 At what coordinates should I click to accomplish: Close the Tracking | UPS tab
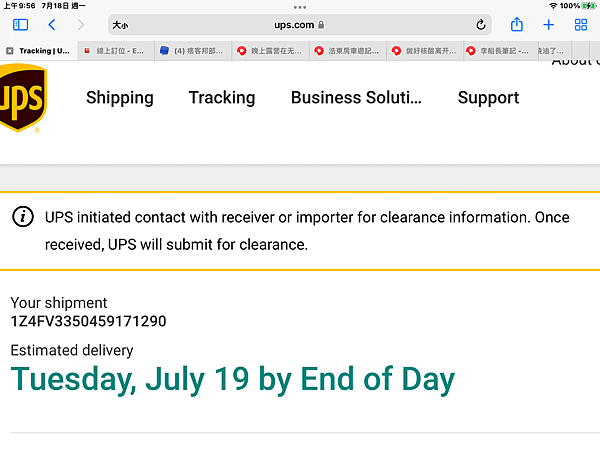9,50
